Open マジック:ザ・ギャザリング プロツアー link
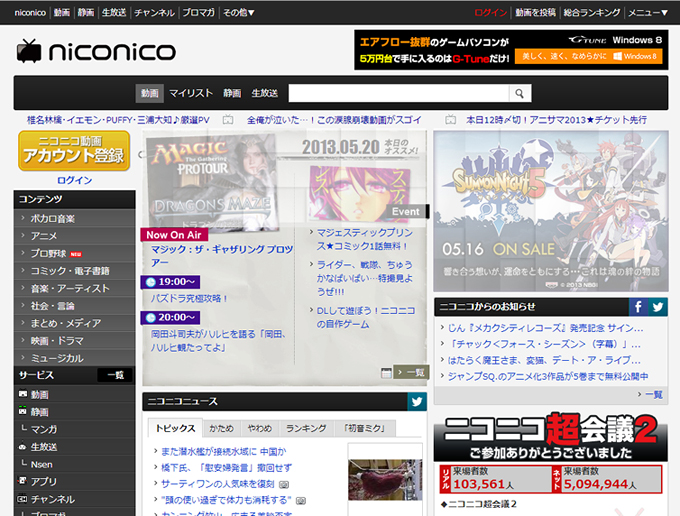This screenshot has width=680, height=516. click(222, 256)
